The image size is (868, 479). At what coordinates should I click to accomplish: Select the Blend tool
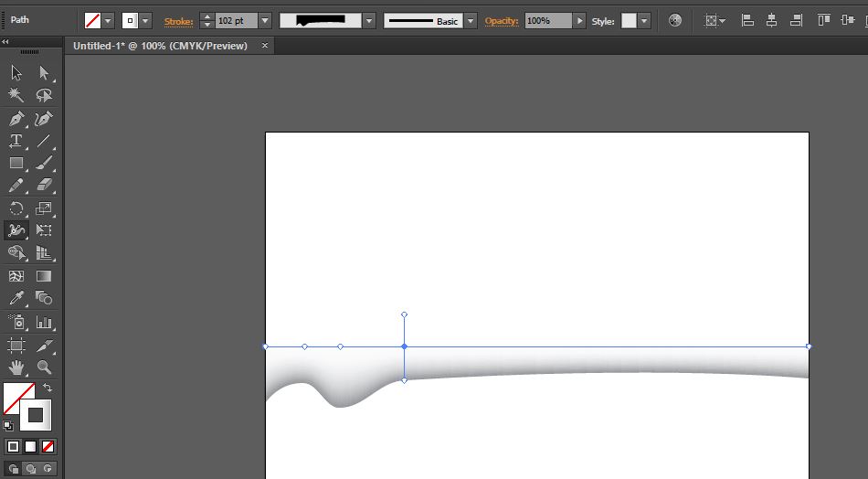click(x=44, y=299)
